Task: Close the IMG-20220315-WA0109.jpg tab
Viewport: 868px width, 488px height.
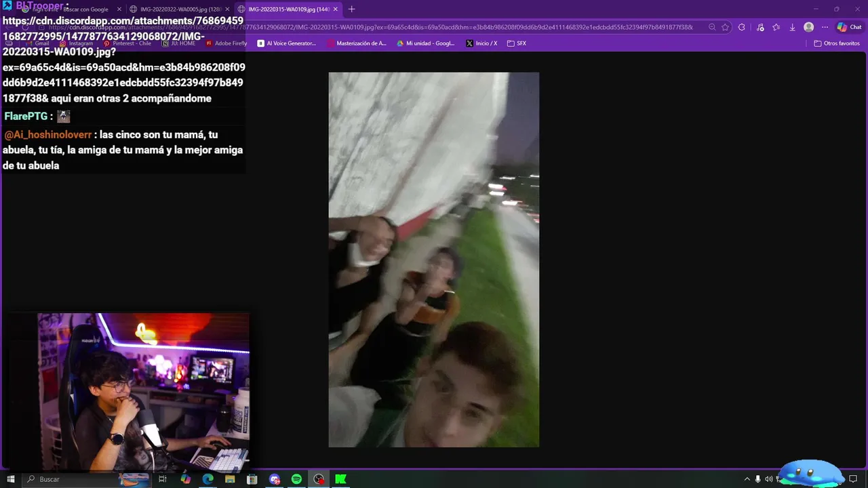Action: (x=336, y=9)
